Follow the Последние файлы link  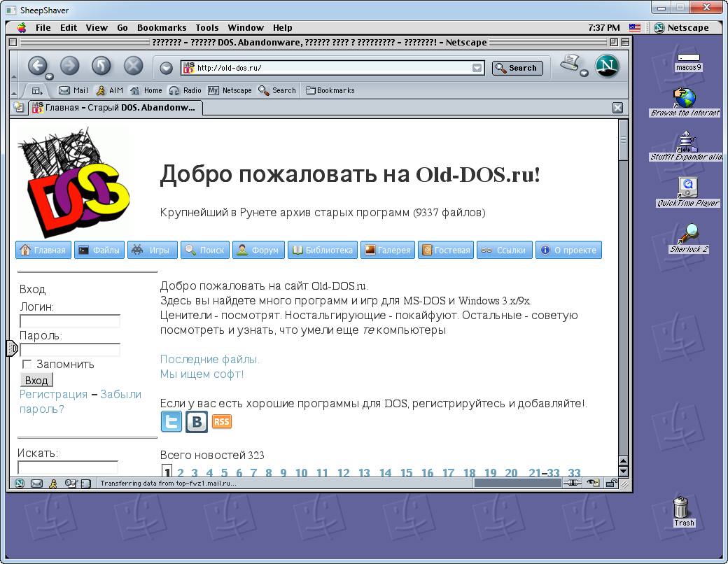click(209, 359)
